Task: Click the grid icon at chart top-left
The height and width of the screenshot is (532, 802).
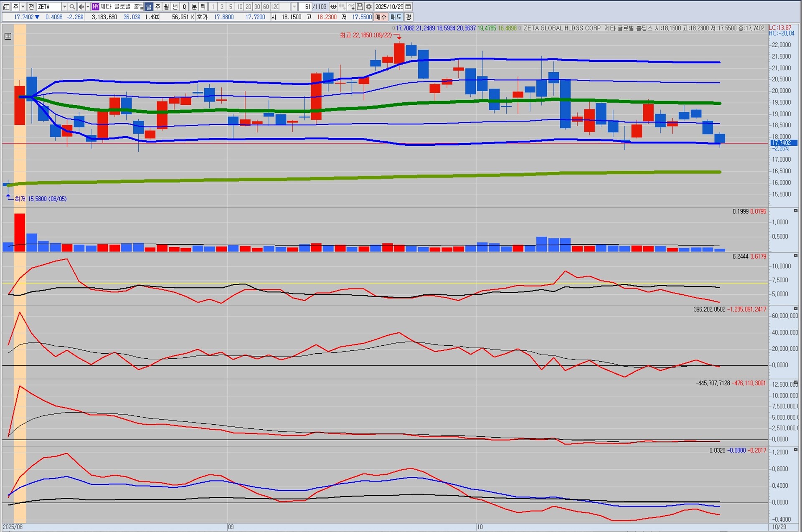Action: pyautogui.click(x=8, y=36)
